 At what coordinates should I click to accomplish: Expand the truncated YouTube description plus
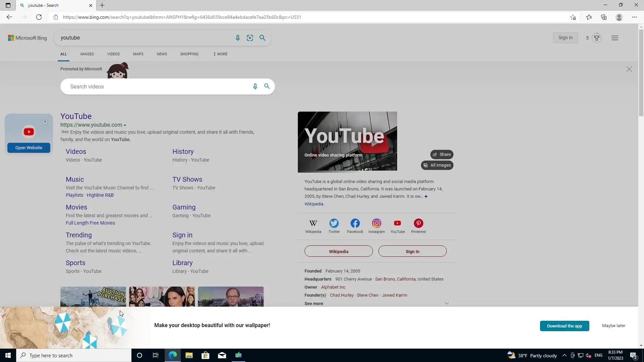[426, 196]
